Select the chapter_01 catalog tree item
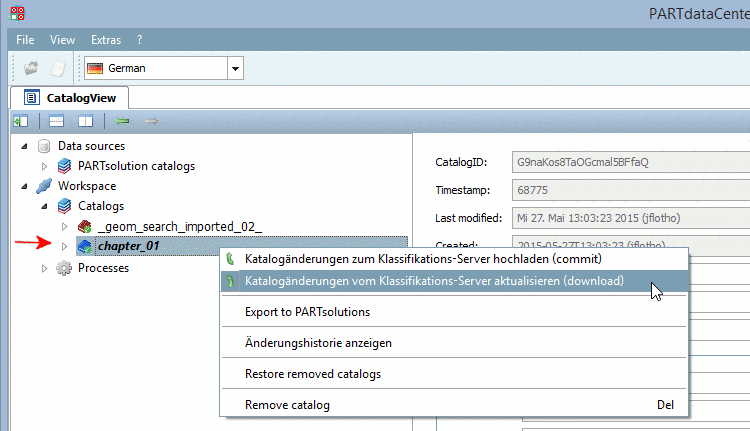The height and width of the screenshot is (431, 750). tap(129, 246)
